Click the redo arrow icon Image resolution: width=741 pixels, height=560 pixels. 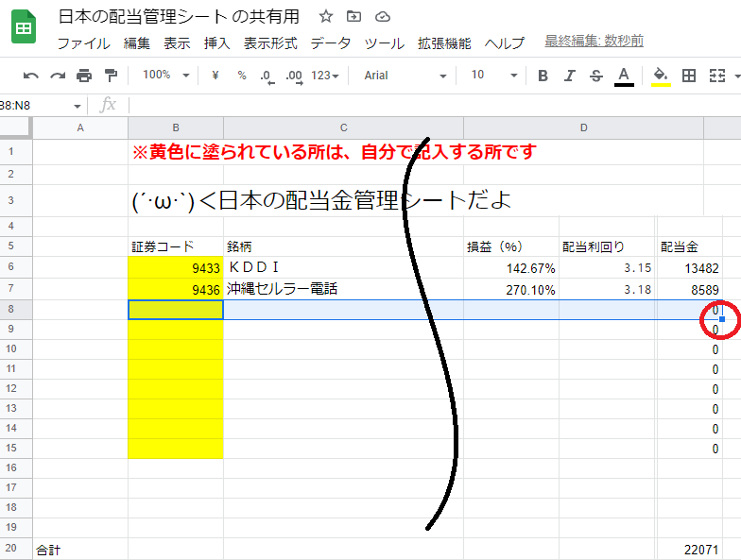click(58, 76)
